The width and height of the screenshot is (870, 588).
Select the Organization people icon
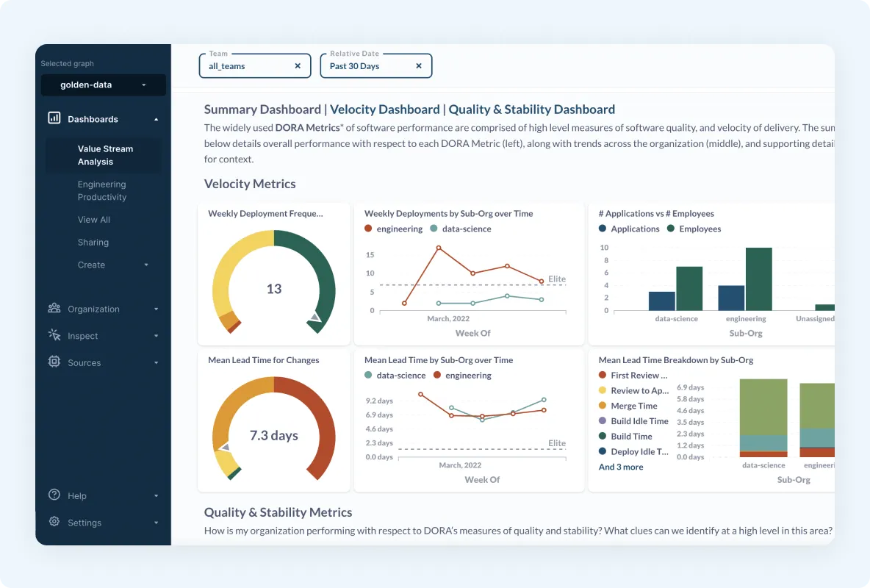pos(56,309)
